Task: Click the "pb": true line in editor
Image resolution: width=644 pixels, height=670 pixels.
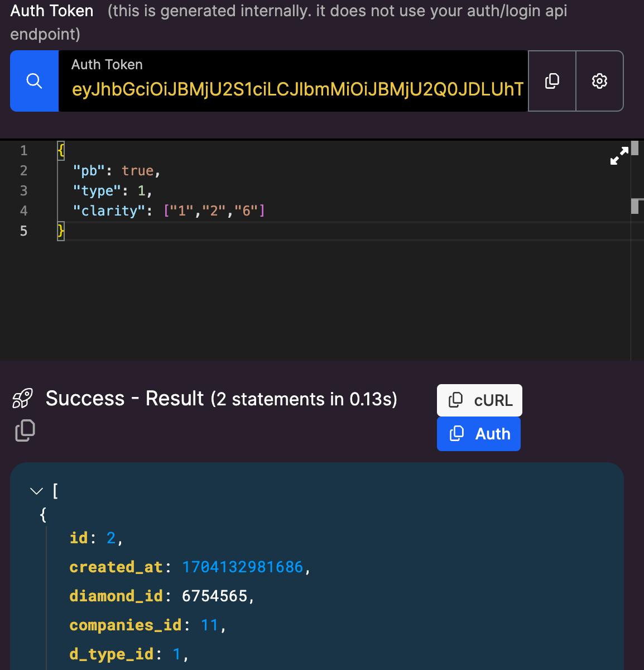Action: point(117,170)
